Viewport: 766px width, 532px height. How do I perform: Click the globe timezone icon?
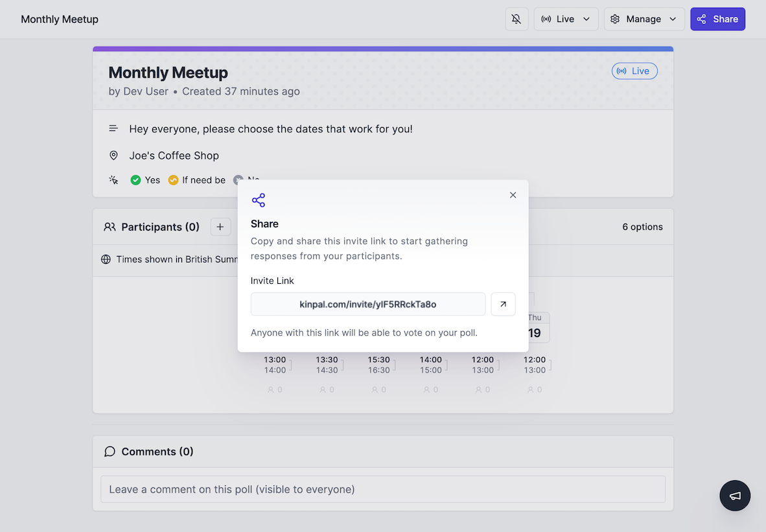106,259
